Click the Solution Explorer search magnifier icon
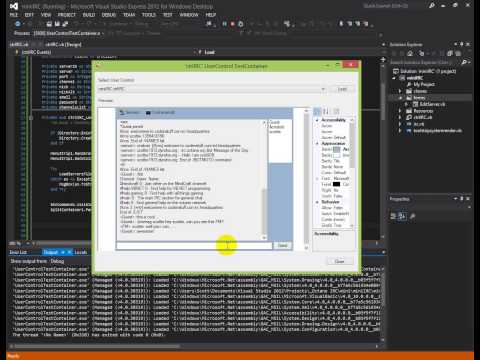 (x=464, y=62)
